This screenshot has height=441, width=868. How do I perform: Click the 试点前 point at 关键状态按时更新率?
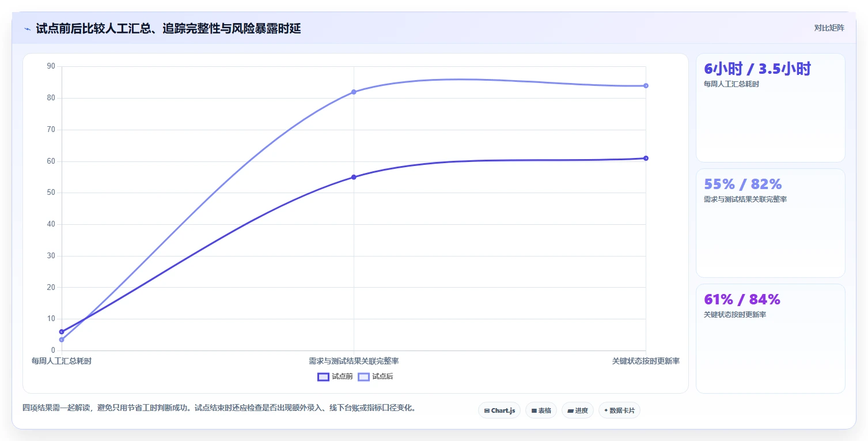pos(646,158)
